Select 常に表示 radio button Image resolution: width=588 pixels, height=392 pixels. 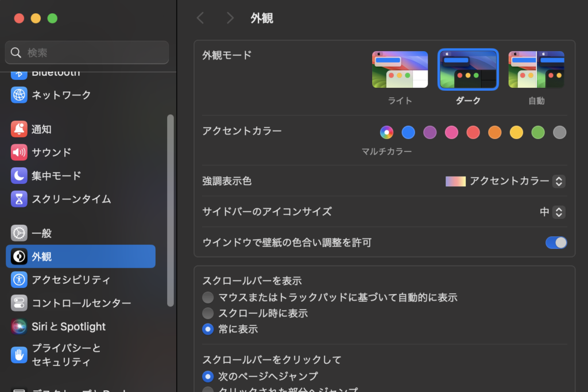(208, 329)
